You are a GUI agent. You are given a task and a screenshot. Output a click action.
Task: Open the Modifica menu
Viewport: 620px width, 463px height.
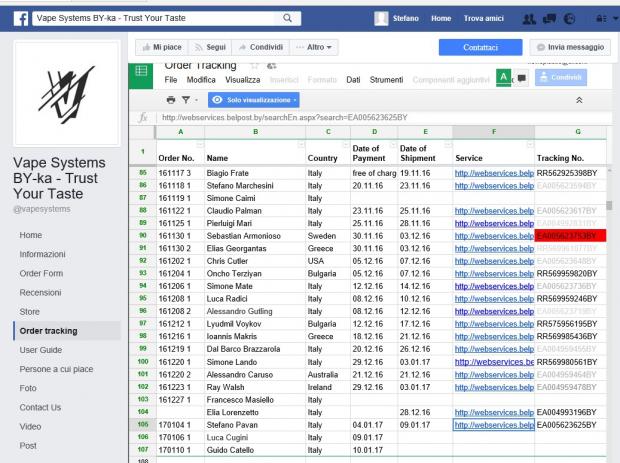click(201, 80)
